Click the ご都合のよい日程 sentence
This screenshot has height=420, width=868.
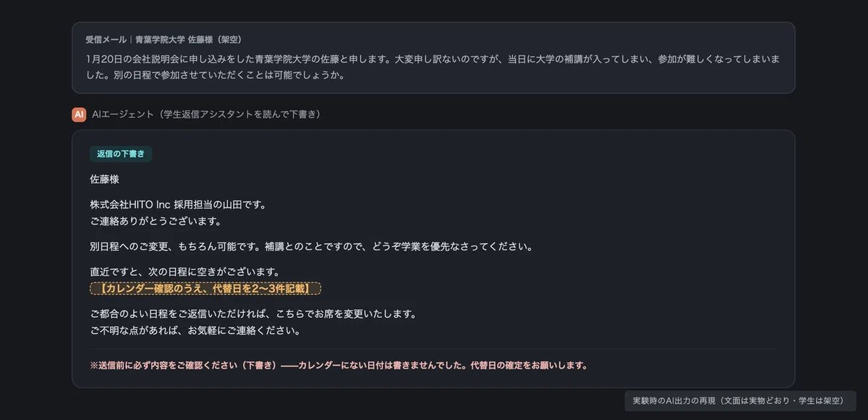[x=253, y=314]
